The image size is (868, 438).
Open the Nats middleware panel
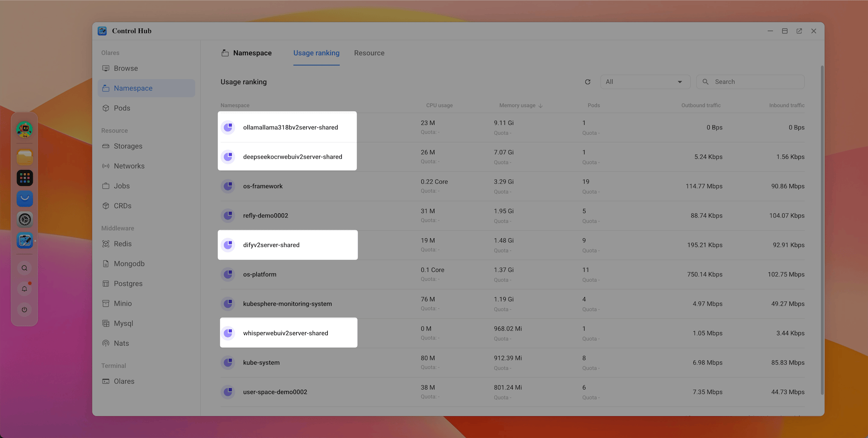pyautogui.click(x=121, y=343)
